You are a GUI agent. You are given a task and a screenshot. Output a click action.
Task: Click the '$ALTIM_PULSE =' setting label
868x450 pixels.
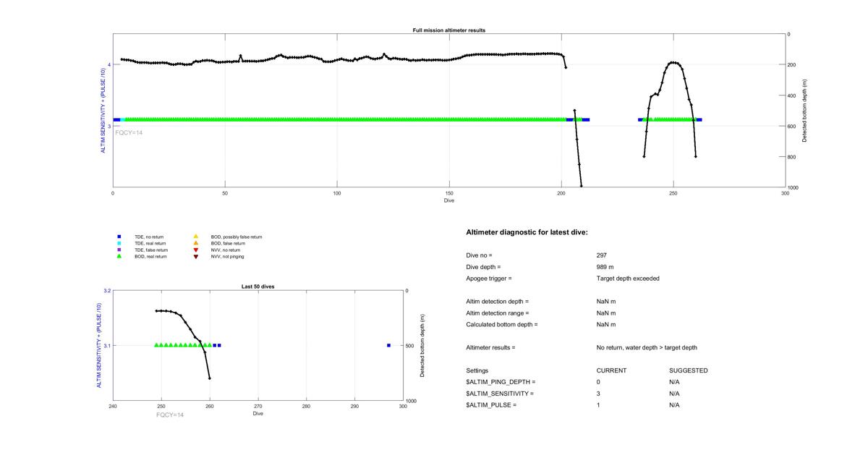[x=492, y=405]
